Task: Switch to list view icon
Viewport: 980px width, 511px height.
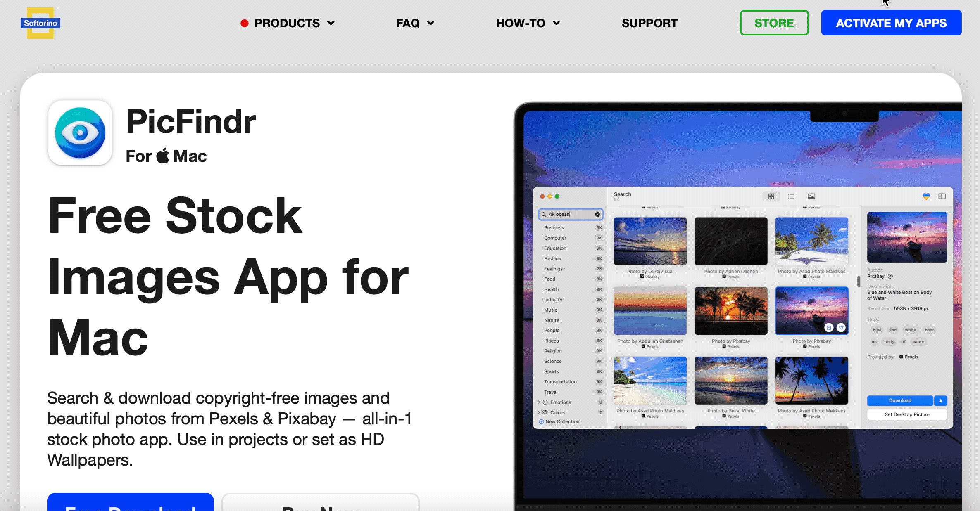Action: [791, 196]
